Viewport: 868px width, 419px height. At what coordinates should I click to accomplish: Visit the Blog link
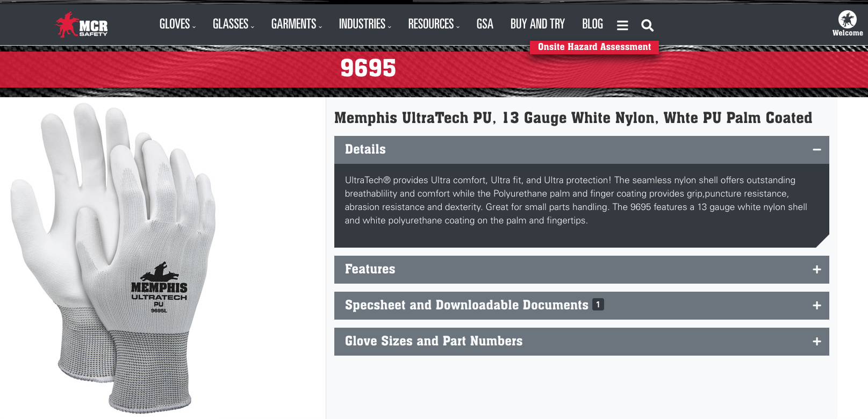click(x=592, y=24)
